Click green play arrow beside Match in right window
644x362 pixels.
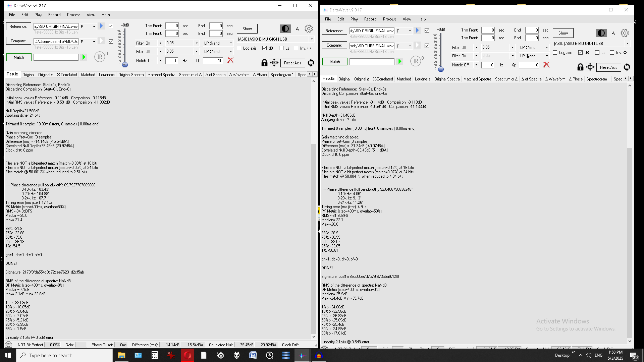(400, 62)
